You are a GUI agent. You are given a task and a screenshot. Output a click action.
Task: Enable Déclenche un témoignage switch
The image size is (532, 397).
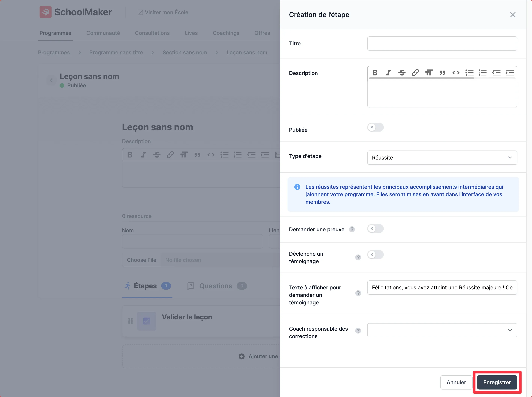375,255
